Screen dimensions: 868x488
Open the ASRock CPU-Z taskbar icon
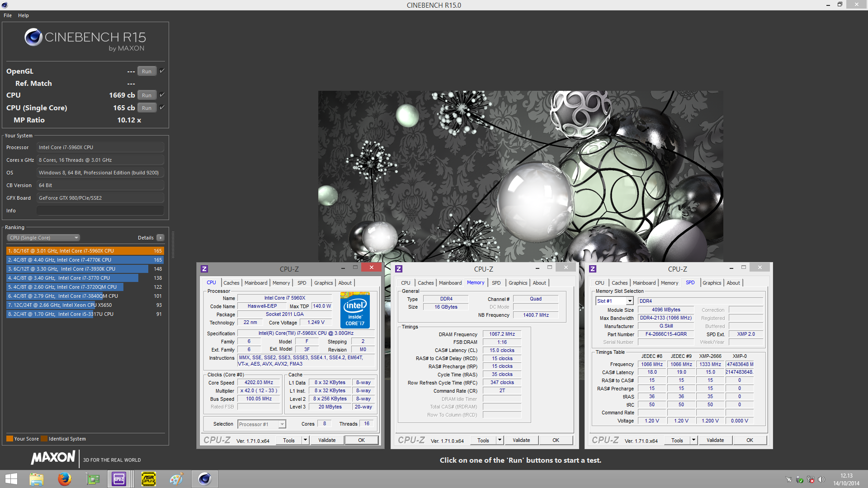click(x=149, y=479)
